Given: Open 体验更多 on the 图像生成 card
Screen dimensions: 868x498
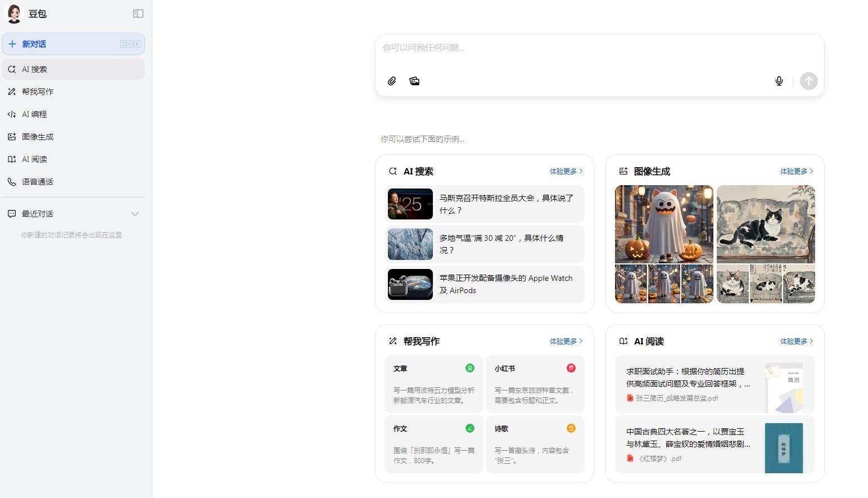Looking at the screenshot, I should coord(795,171).
